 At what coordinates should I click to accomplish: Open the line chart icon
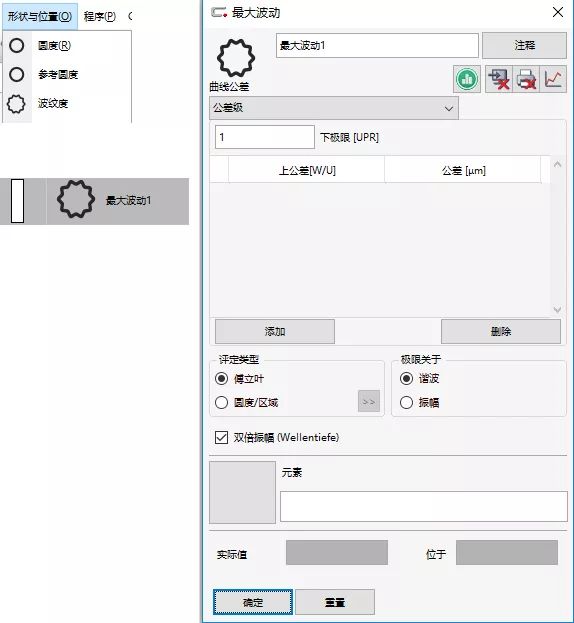(553, 79)
